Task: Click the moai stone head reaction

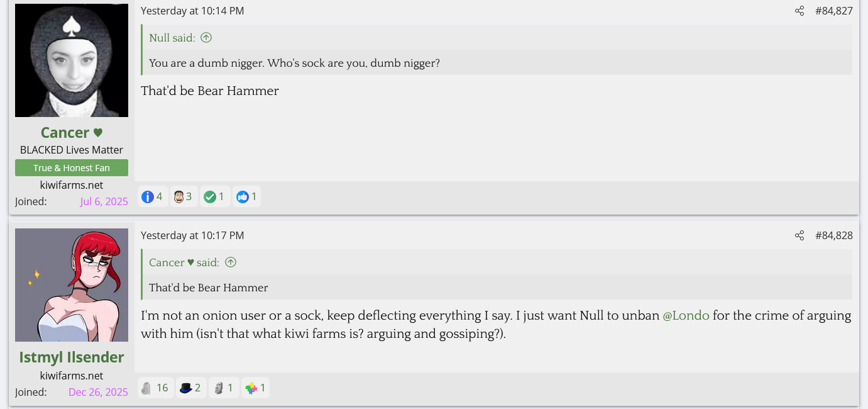Action: click(218, 388)
